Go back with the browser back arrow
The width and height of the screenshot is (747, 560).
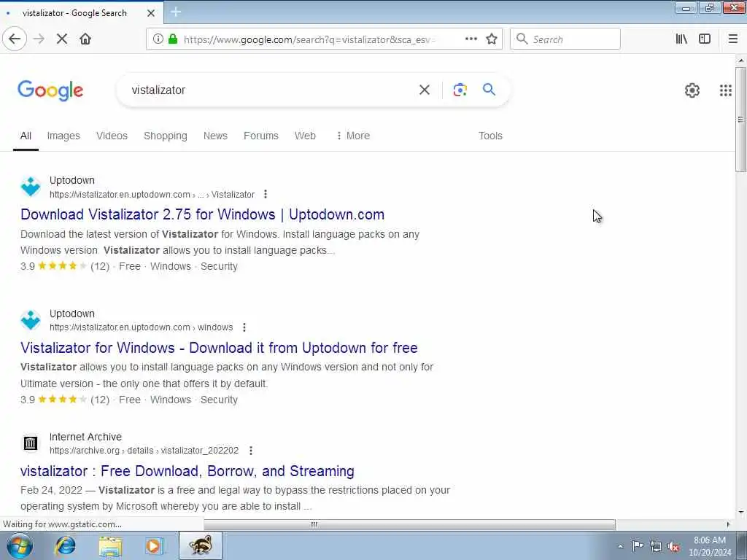coord(15,39)
